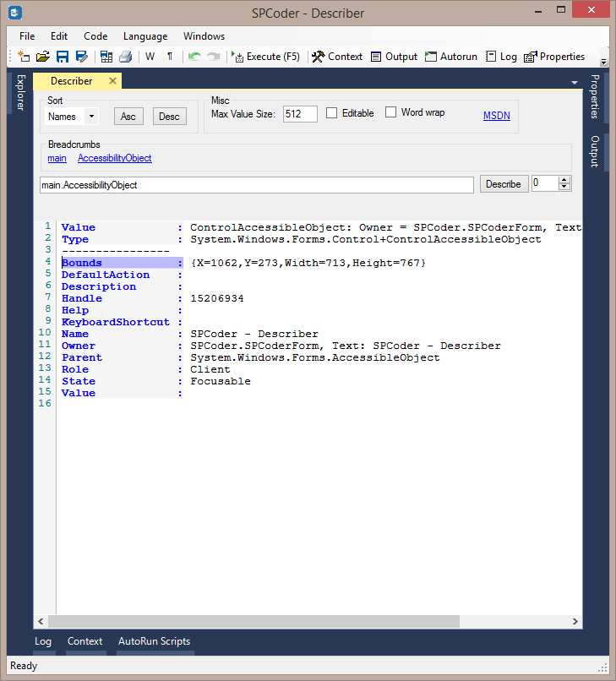Close the Describer tab with X
Screen dimensions: 616x681
coord(112,81)
